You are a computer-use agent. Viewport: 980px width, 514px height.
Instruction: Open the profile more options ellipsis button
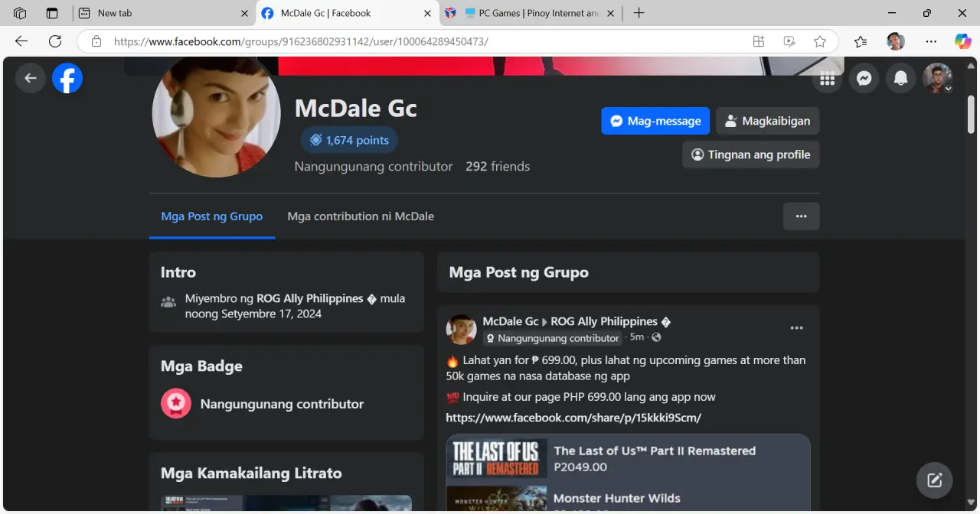pyautogui.click(x=801, y=216)
